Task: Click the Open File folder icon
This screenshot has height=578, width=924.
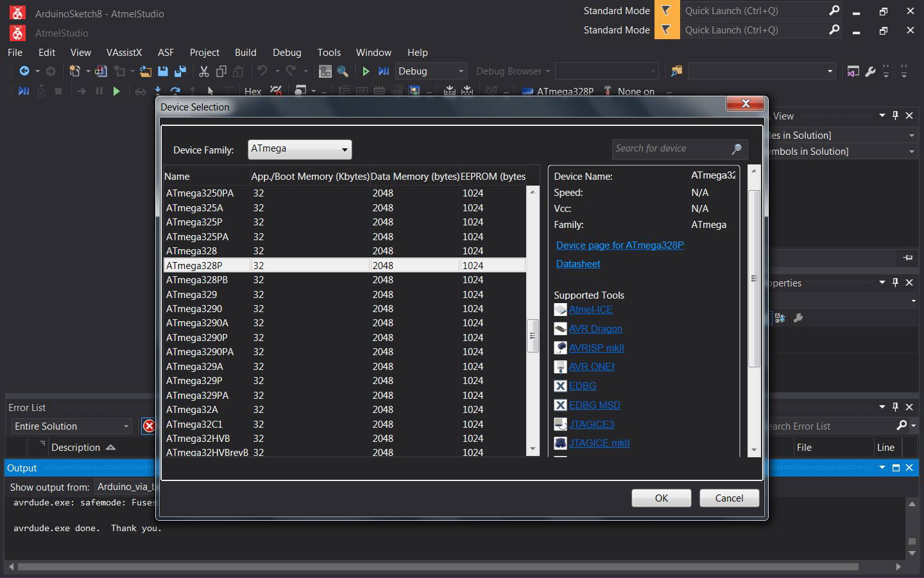Action: [146, 71]
